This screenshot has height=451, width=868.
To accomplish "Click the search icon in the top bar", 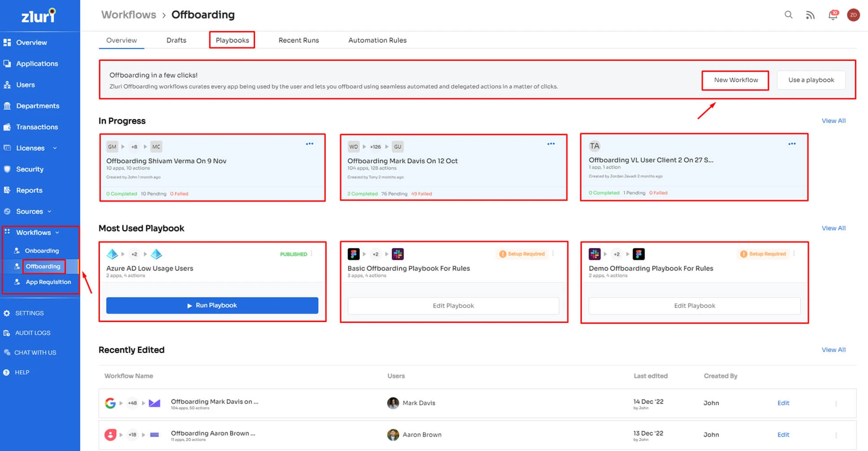I will [x=788, y=15].
